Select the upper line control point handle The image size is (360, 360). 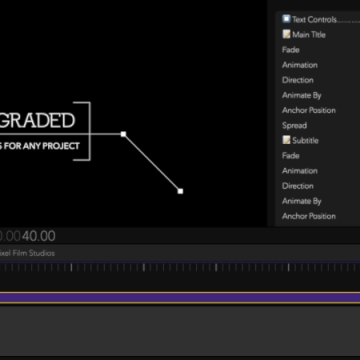click(x=123, y=134)
